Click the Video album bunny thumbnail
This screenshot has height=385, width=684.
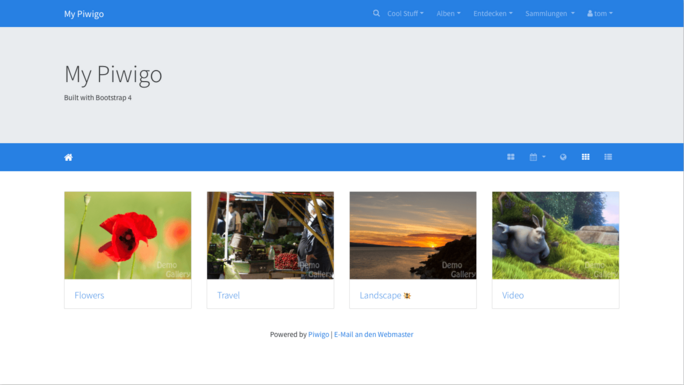pyautogui.click(x=555, y=235)
